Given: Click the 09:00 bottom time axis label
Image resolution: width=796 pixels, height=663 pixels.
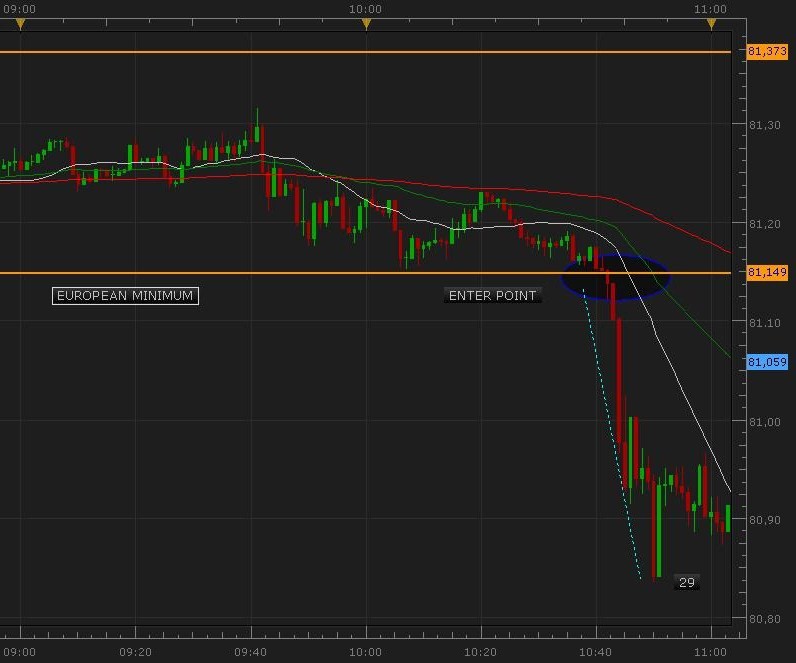Looking at the screenshot, I should [20, 652].
